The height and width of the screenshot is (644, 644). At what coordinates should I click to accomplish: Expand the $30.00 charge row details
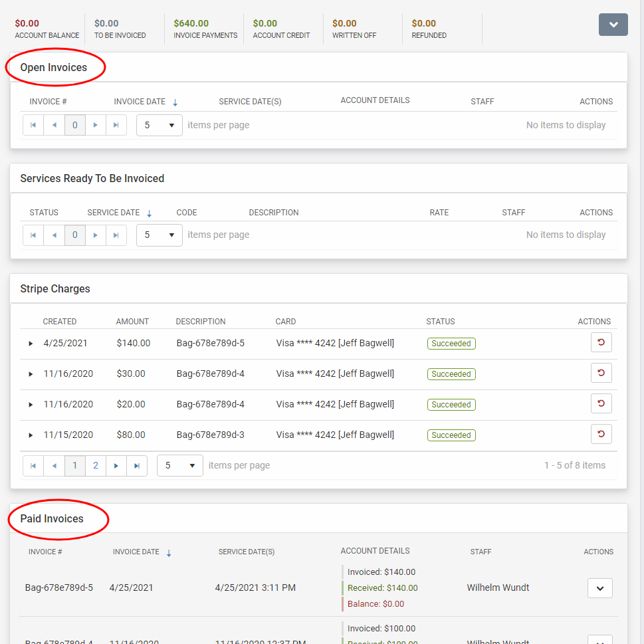coord(31,374)
